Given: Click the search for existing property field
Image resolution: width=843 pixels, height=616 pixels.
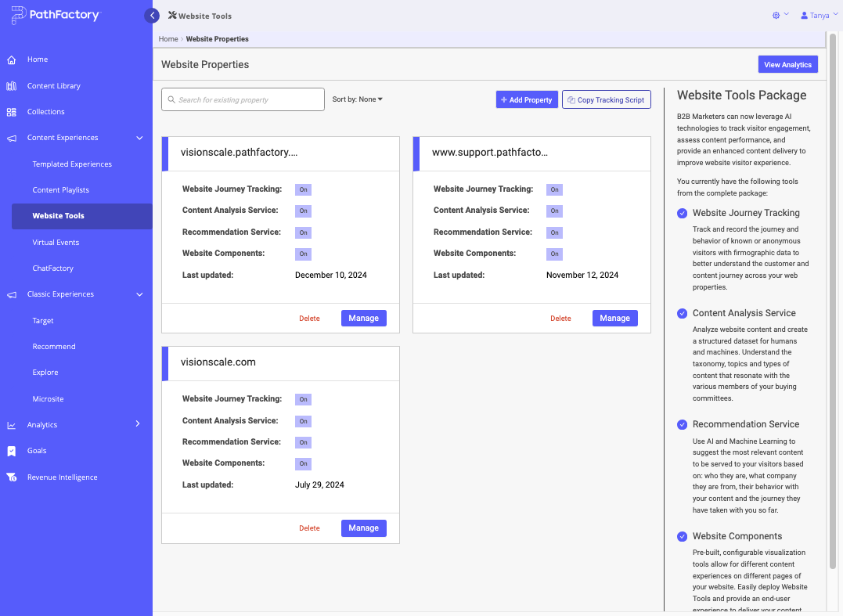Looking at the screenshot, I should (x=243, y=99).
